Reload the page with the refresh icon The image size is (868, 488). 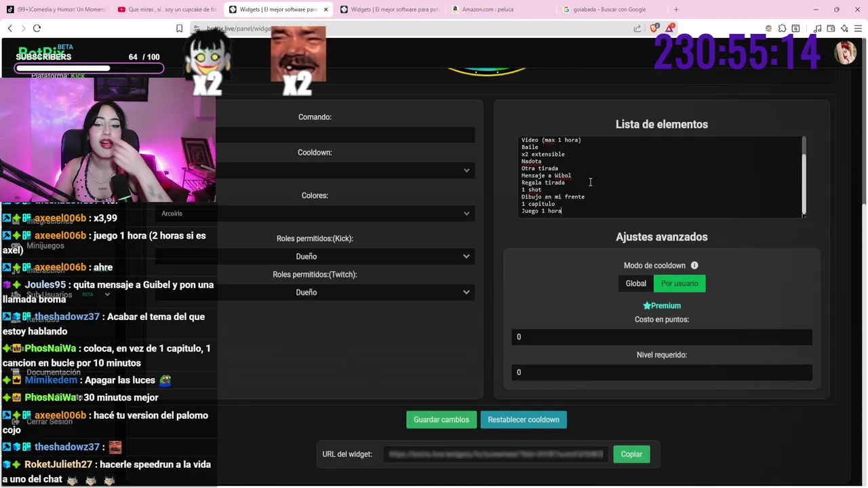pos(37,28)
